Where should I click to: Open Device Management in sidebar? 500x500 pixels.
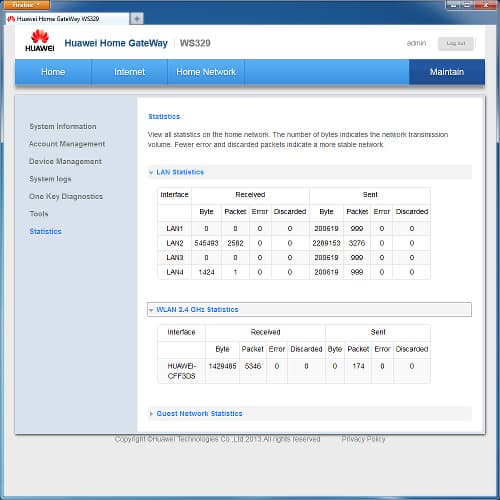click(x=65, y=161)
